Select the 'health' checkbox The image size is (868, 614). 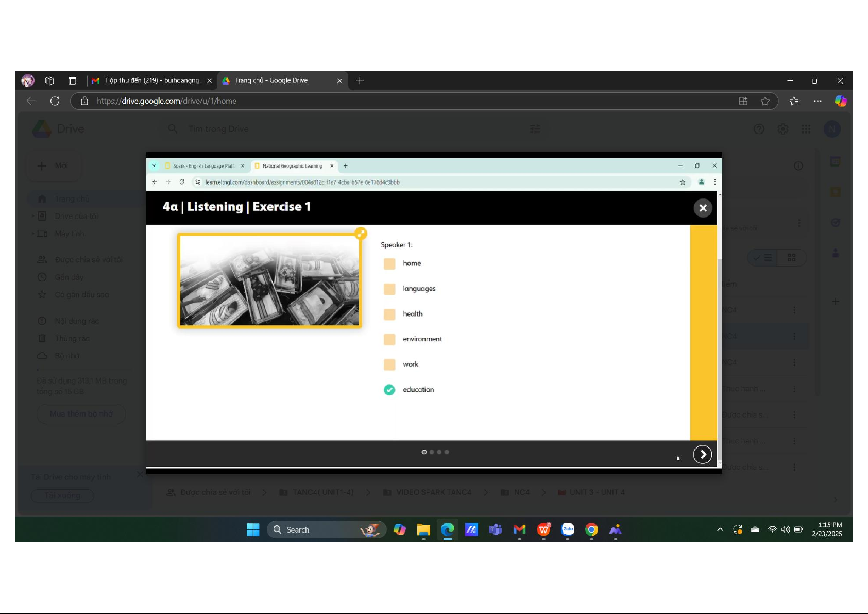[389, 314]
